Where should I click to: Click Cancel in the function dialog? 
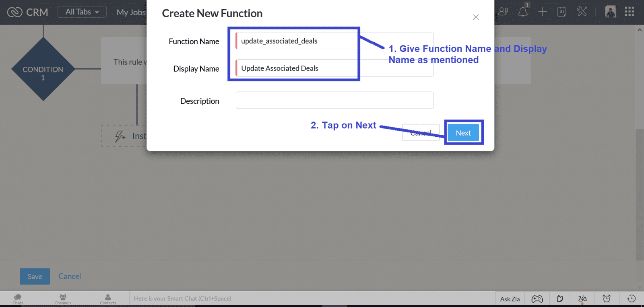pyautogui.click(x=421, y=133)
